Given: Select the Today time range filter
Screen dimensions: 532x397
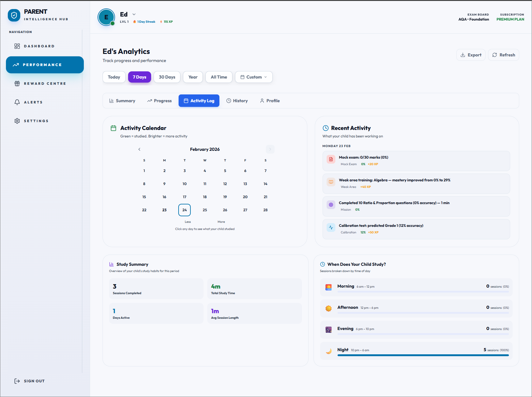Looking at the screenshot, I should pos(114,77).
